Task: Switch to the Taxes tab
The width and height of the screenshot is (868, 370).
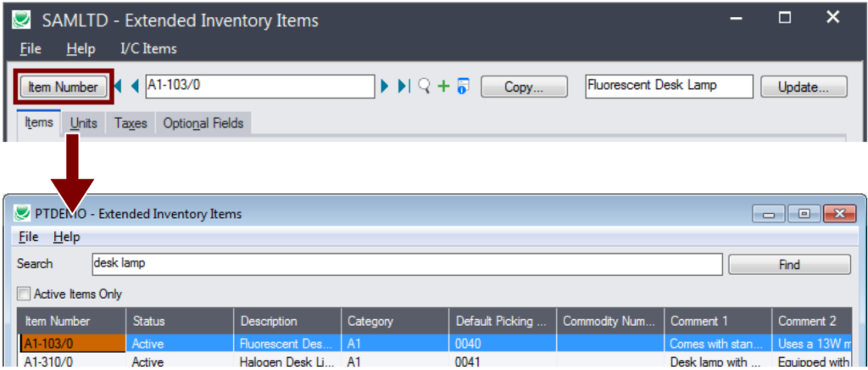Action: click(131, 123)
